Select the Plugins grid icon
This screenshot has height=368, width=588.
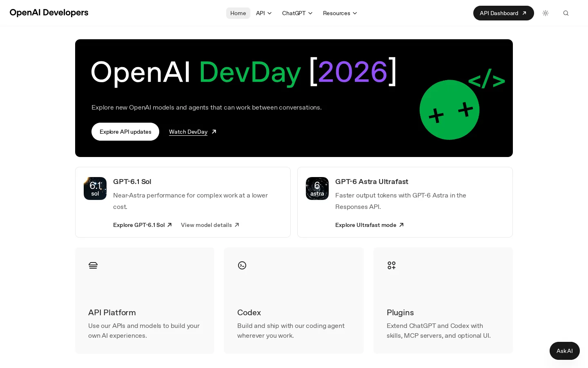(392, 265)
